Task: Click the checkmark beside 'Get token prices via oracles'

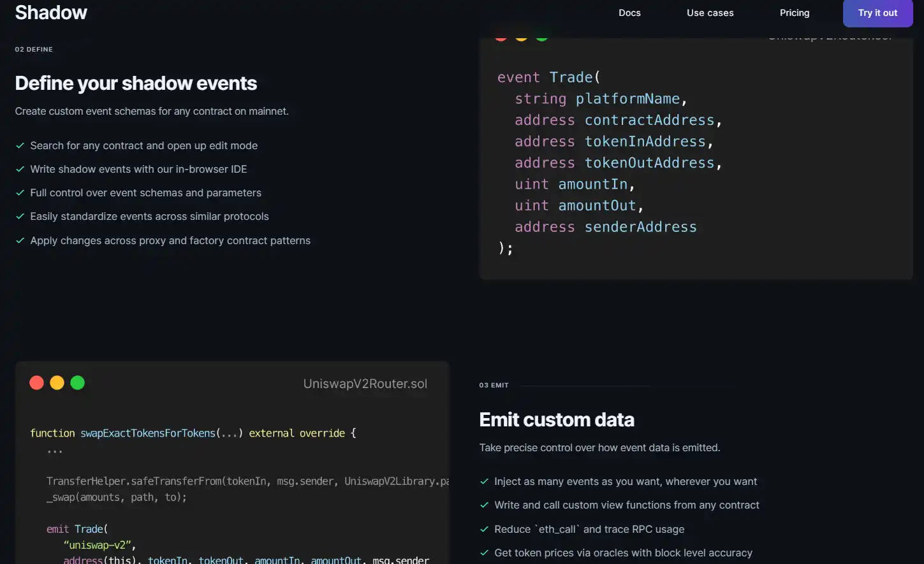Action: [485, 553]
